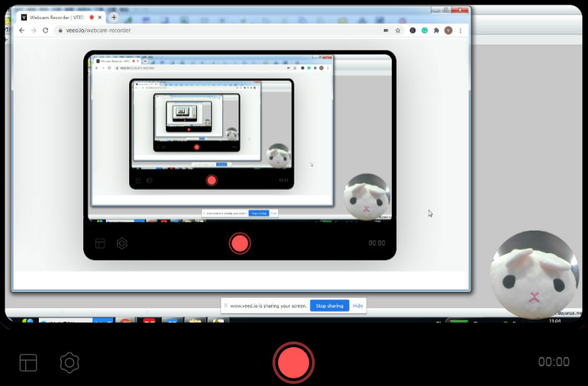Image resolution: width=588 pixels, height=386 pixels.
Task: Click the Stop sharing button
Action: tap(329, 306)
